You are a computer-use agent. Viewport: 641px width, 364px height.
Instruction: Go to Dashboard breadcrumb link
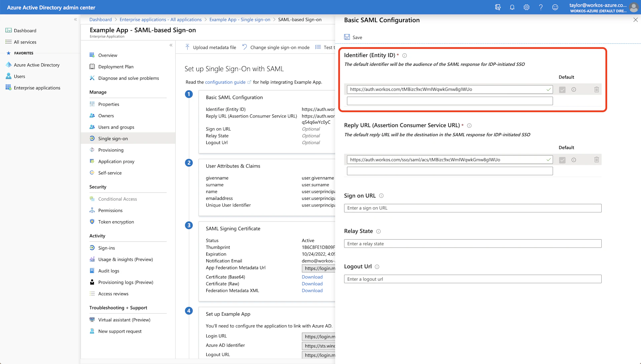(100, 20)
